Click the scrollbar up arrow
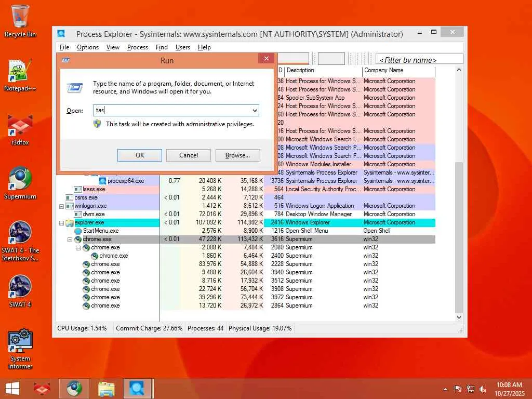532x399 pixels. (459, 70)
